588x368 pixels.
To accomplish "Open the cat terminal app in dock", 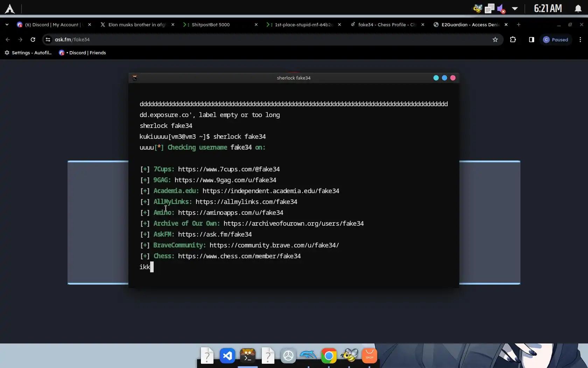I will [x=247, y=356].
